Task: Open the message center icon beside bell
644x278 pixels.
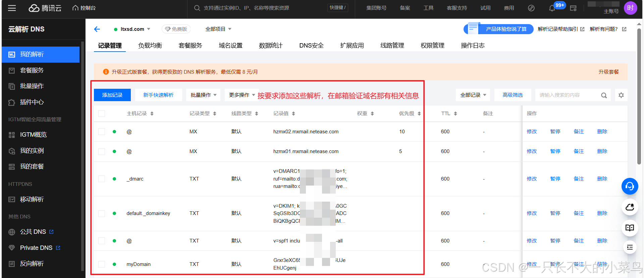Action: click(573, 8)
